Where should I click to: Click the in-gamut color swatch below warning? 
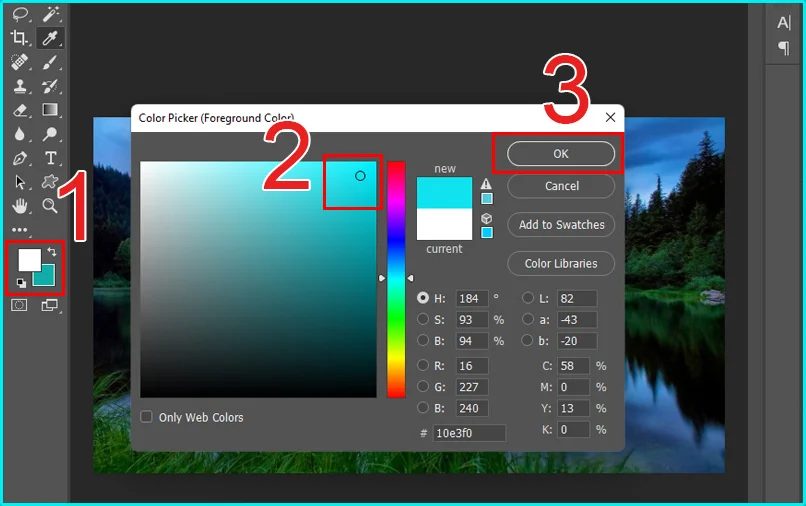[487, 198]
